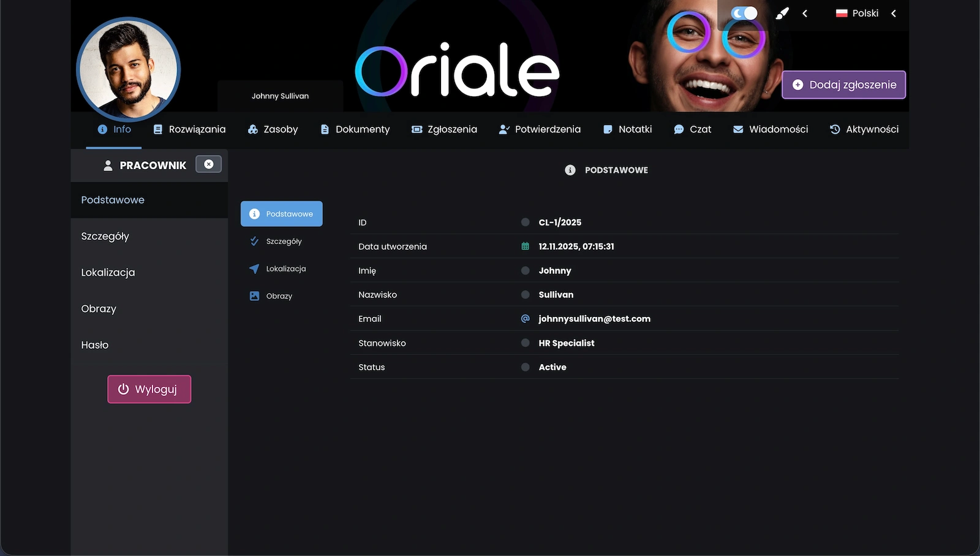This screenshot has height=556, width=980.
Task: Expand the chevron right of Polski
Action: pos(894,13)
